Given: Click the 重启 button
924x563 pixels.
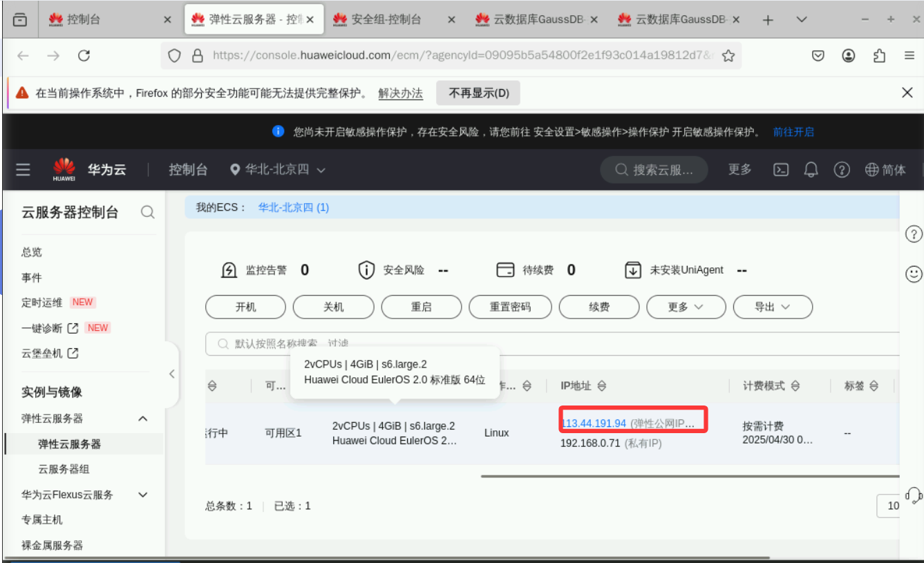Looking at the screenshot, I should pos(422,307).
